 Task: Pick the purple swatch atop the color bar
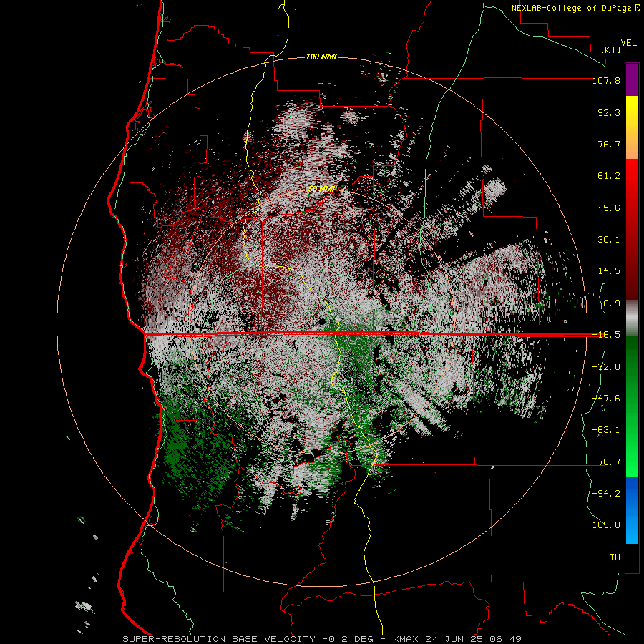(x=632, y=79)
